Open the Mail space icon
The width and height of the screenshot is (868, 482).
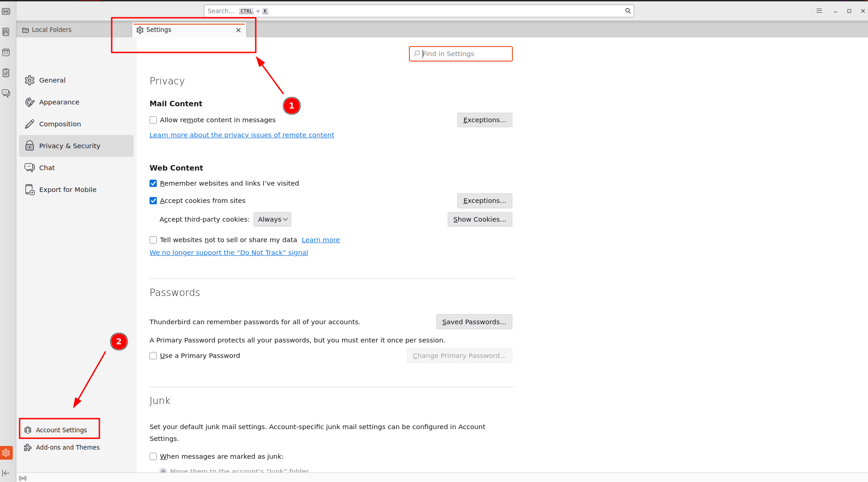coord(6,11)
